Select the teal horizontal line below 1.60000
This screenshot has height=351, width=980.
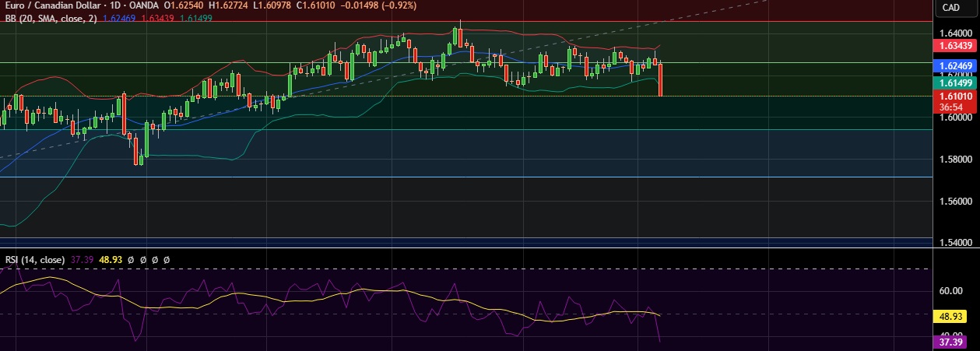coord(467,130)
